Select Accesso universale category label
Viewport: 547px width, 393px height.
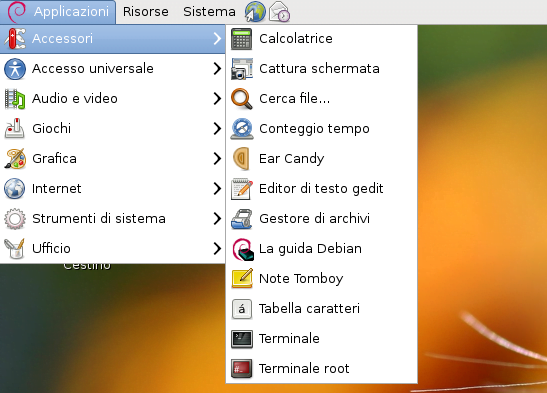click(92, 68)
